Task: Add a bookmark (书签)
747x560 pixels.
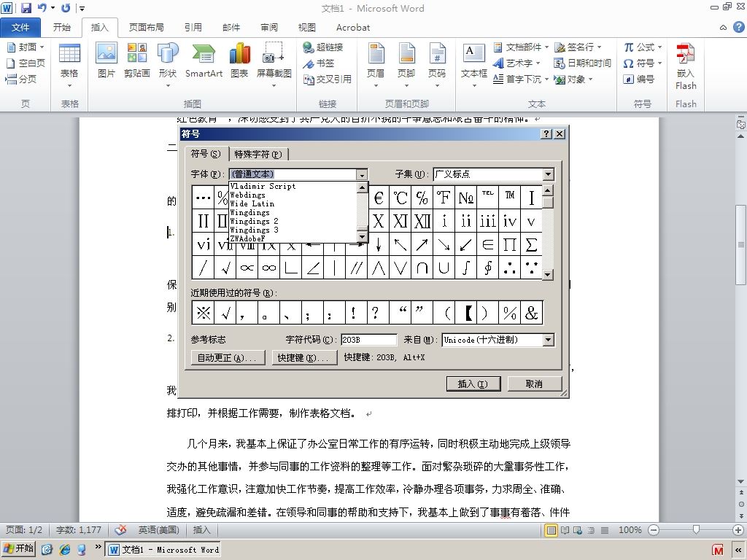Action: [319, 63]
